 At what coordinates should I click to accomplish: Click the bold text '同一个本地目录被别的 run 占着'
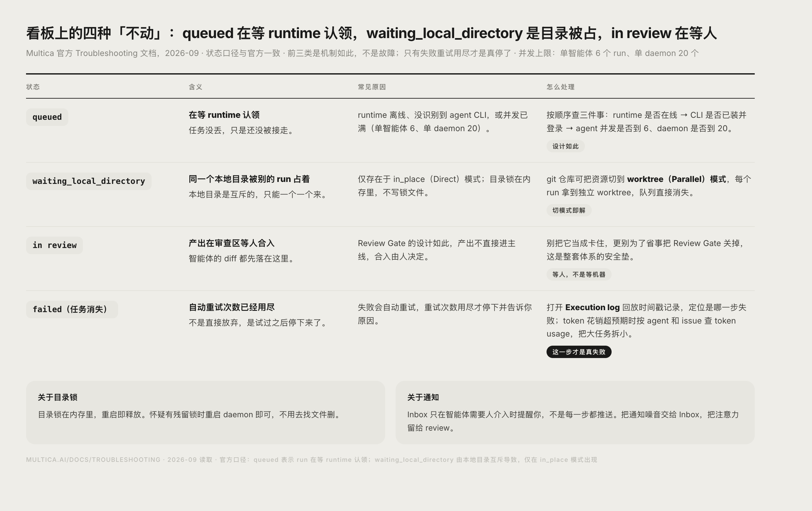click(249, 179)
